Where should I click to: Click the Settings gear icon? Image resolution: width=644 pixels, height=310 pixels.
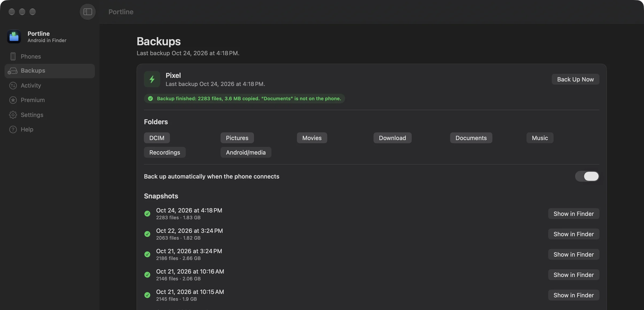[13, 115]
